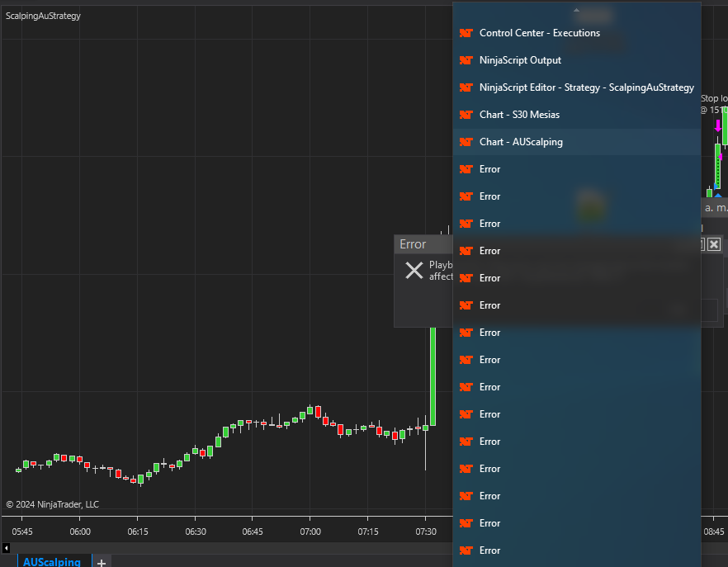The image size is (728, 567).
Task: Open Control Center - Executions window from list
Action: pos(577,33)
